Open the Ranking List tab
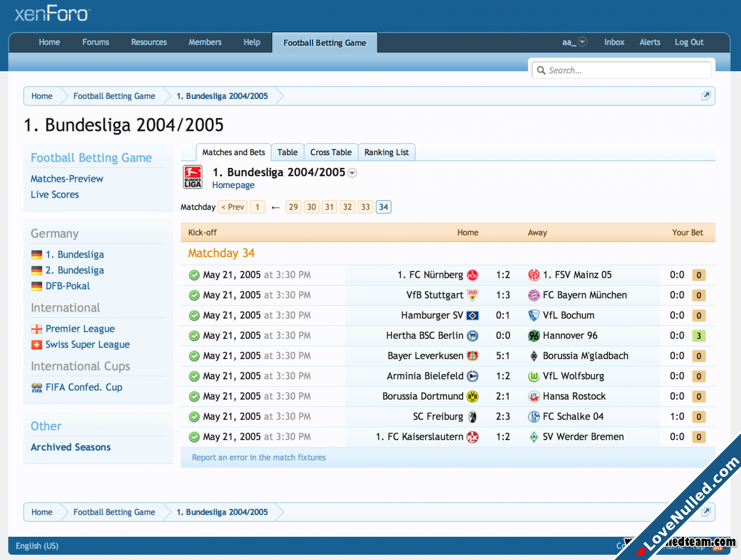The image size is (741, 560). click(386, 152)
